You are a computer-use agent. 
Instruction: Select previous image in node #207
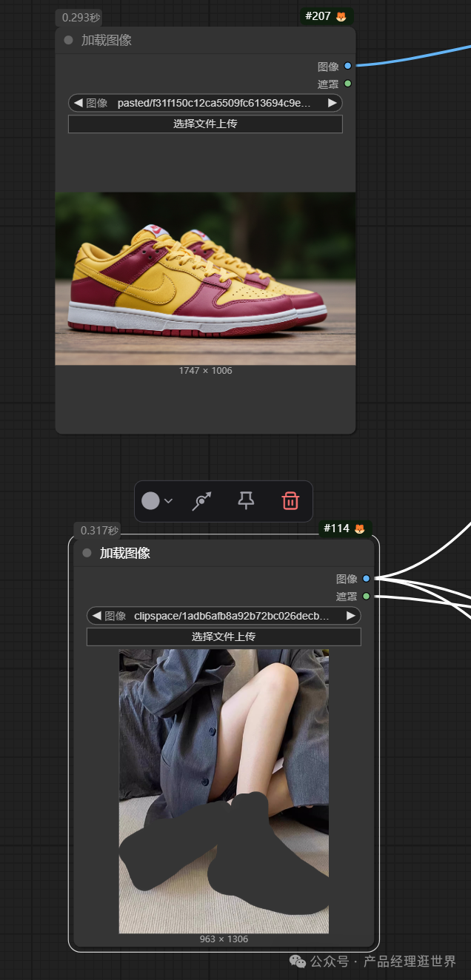point(78,103)
